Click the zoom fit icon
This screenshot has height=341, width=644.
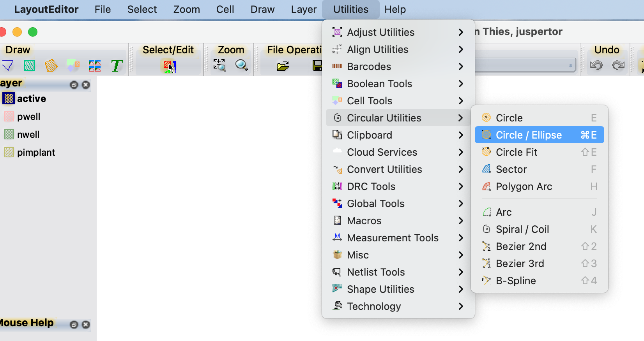tap(219, 65)
